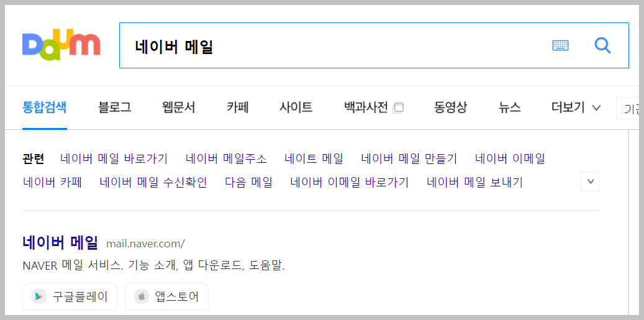The image size is (644, 320).
Task: Switch to the 뉴스 tab
Action: point(510,107)
